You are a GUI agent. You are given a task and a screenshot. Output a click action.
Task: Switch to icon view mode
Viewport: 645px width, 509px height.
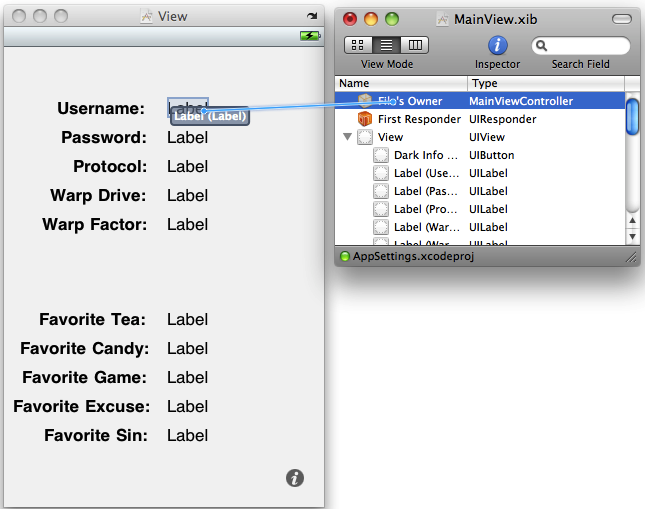click(x=358, y=45)
